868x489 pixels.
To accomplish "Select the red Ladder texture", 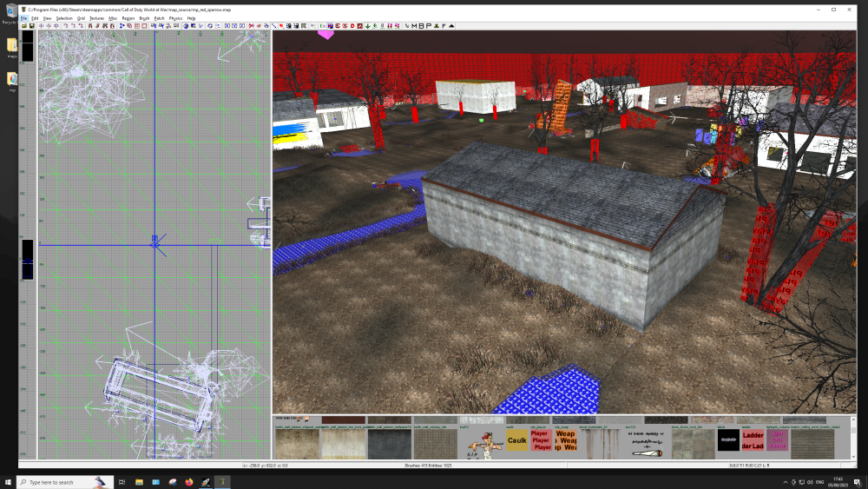I will (x=753, y=440).
